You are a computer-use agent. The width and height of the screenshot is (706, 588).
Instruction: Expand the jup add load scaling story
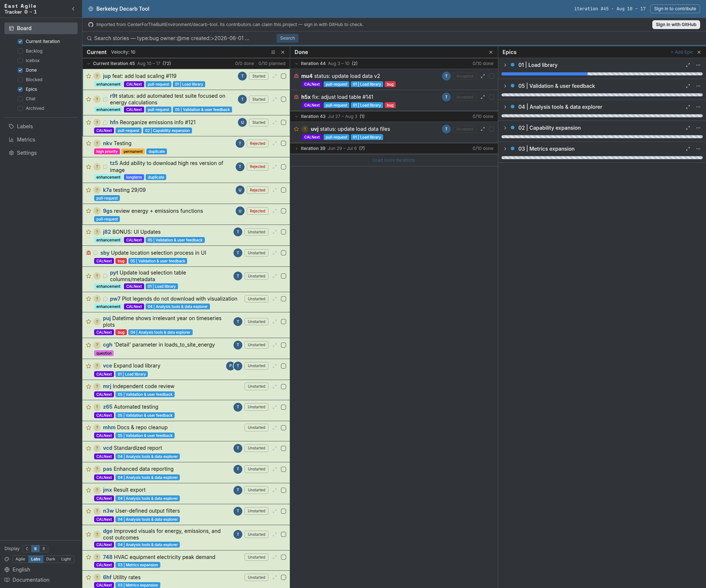275,76
